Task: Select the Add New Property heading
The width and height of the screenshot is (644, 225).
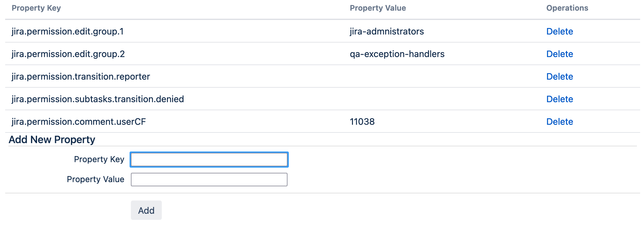Action: (x=52, y=139)
